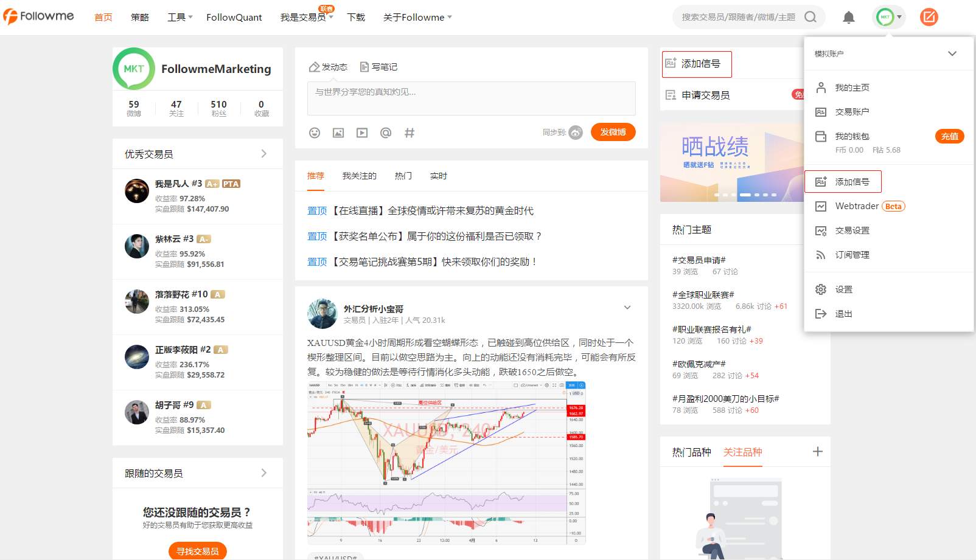The image size is (976, 560).
Task: Expand the 优秀交易员 list arrow
Action: pos(263,154)
